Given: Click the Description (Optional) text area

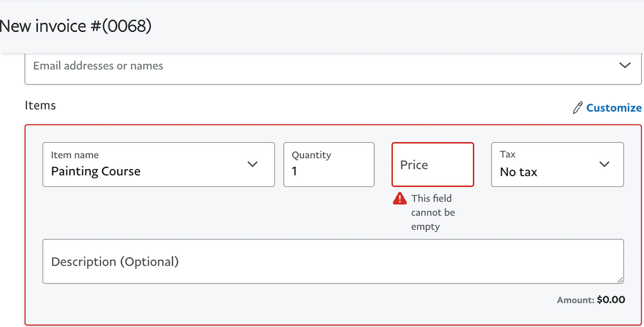Looking at the screenshot, I should pyautogui.click(x=333, y=261).
